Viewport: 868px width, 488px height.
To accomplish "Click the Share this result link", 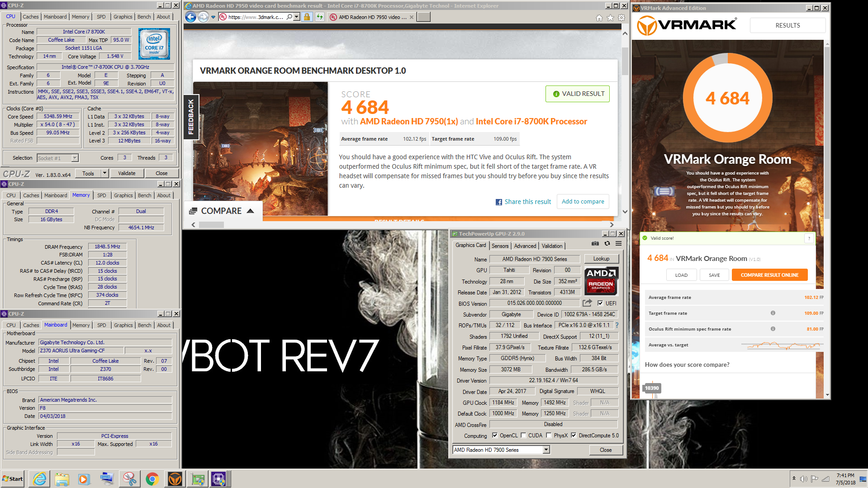I will (527, 202).
